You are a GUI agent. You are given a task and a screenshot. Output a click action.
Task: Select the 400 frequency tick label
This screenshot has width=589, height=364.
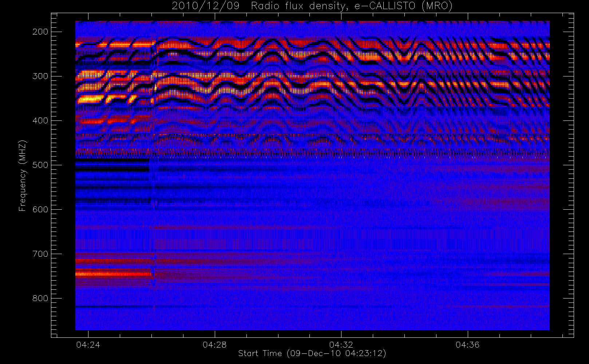click(40, 120)
